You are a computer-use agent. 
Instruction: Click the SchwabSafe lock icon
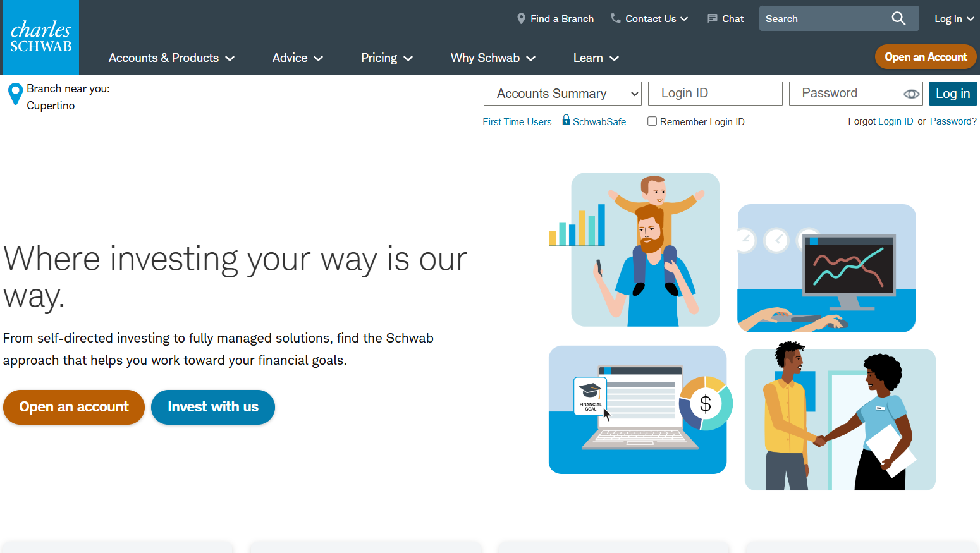566,120
